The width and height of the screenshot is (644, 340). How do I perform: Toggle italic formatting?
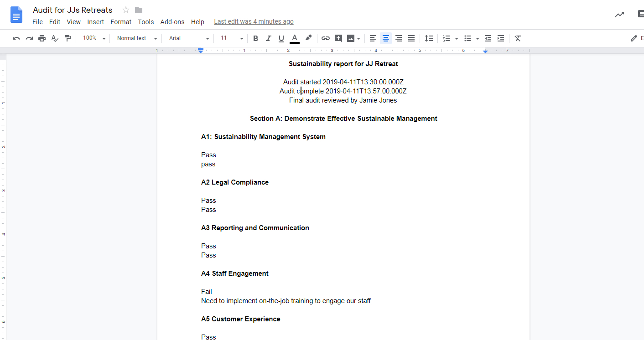coord(268,38)
